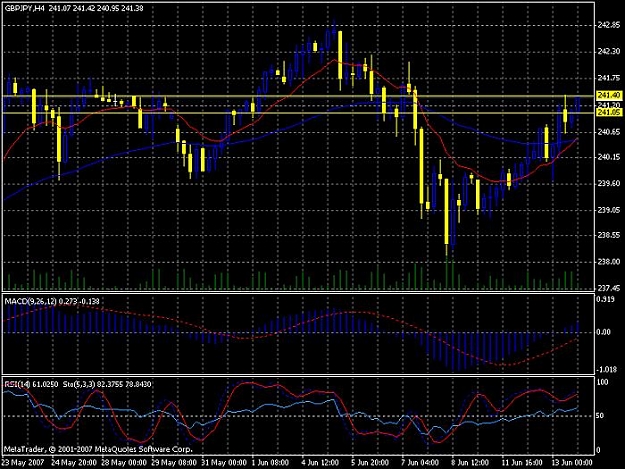Viewport: 625px width, 469px height.
Task: Click the 8 Jun 12:00 time label
Action: point(470,463)
